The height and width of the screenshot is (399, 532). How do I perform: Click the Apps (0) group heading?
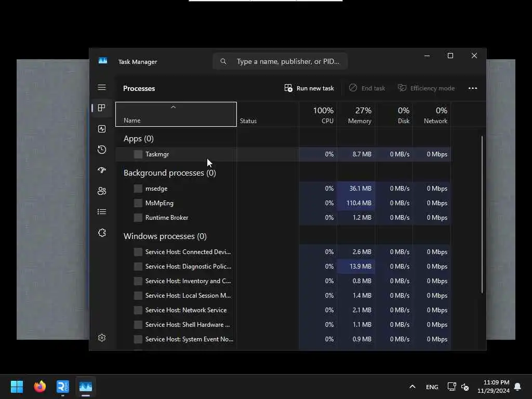click(x=138, y=139)
